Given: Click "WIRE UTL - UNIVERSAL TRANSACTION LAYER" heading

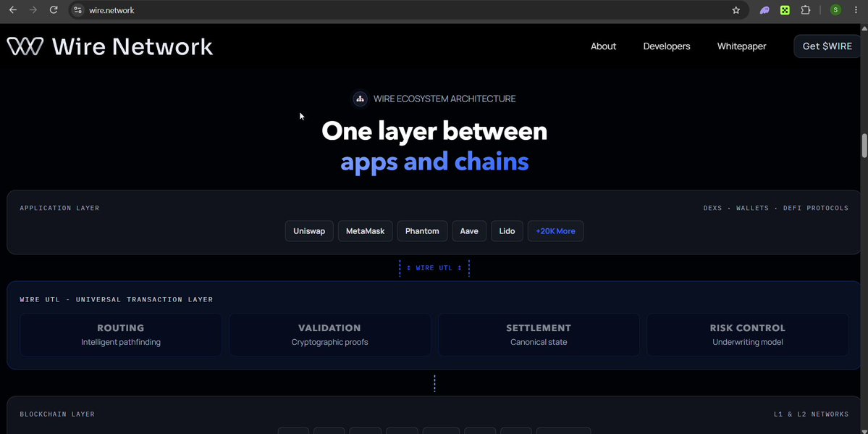Looking at the screenshot, I should click(117, 300).
